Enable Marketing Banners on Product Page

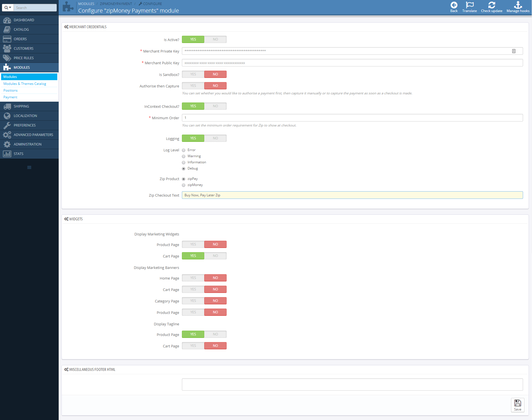pos(193,312)
